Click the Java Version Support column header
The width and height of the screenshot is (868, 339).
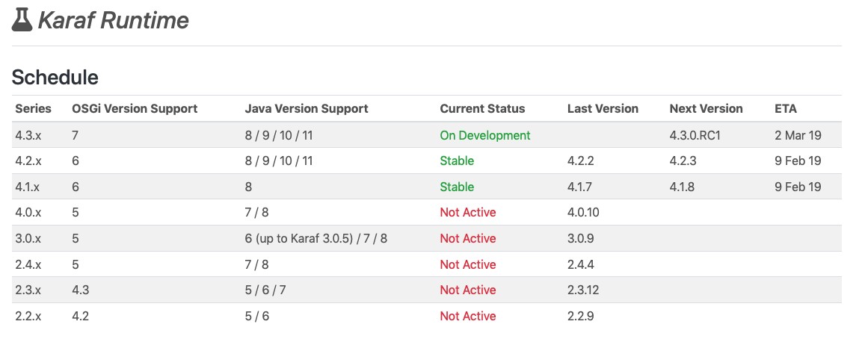tap(307, 108)
